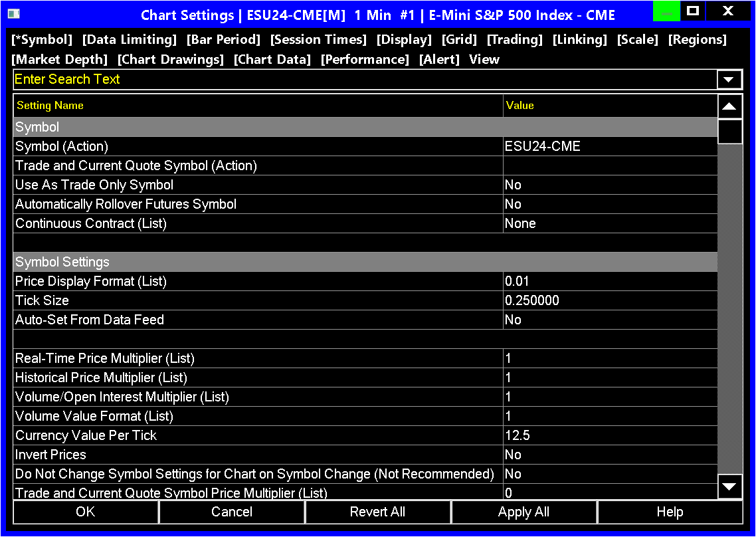This screenshot has height=537, width=756.
Task: Open Trade and Current Quote Symbol Price Multiplier value
Action: click(x=610, y=492)
